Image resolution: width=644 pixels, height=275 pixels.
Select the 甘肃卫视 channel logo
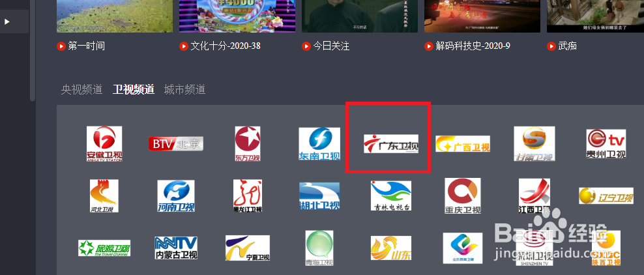coord(534,143)
